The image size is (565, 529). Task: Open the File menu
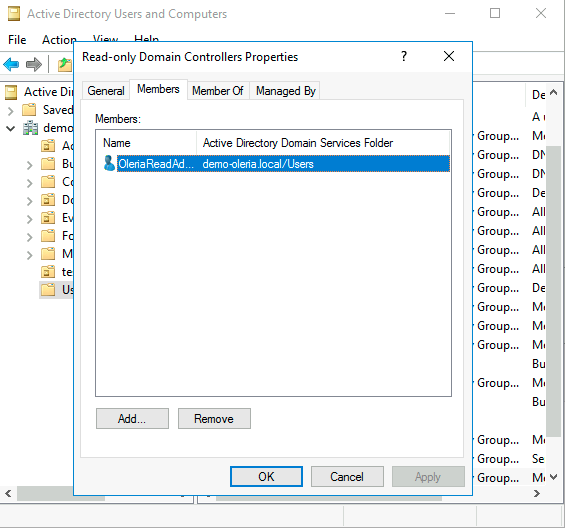[x=17, y=40]
